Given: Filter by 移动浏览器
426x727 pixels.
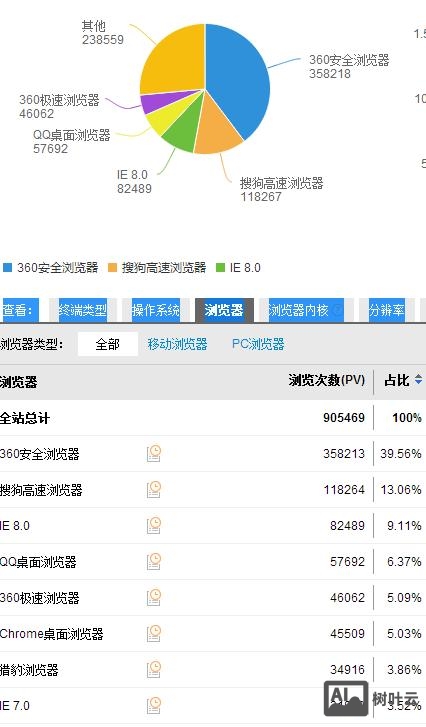Looking at the screenshot, I should point(177,344).
